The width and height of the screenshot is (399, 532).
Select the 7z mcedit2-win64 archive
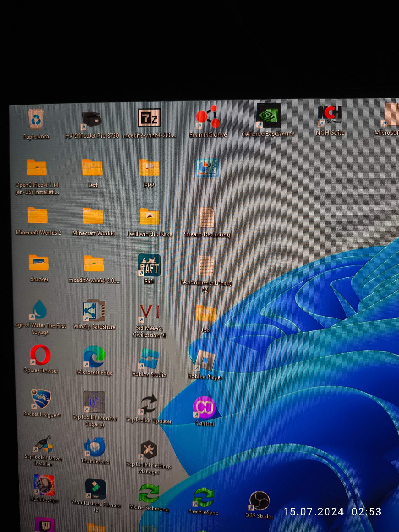pyautogui.click(x=149, y=118)
